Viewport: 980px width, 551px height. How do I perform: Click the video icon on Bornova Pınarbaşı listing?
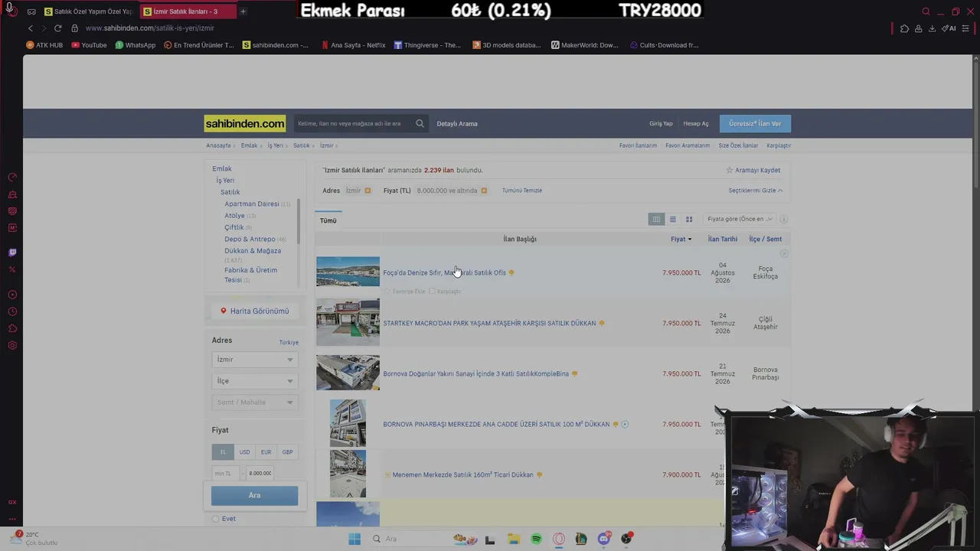pyautogui.click(x=625, y=424)
